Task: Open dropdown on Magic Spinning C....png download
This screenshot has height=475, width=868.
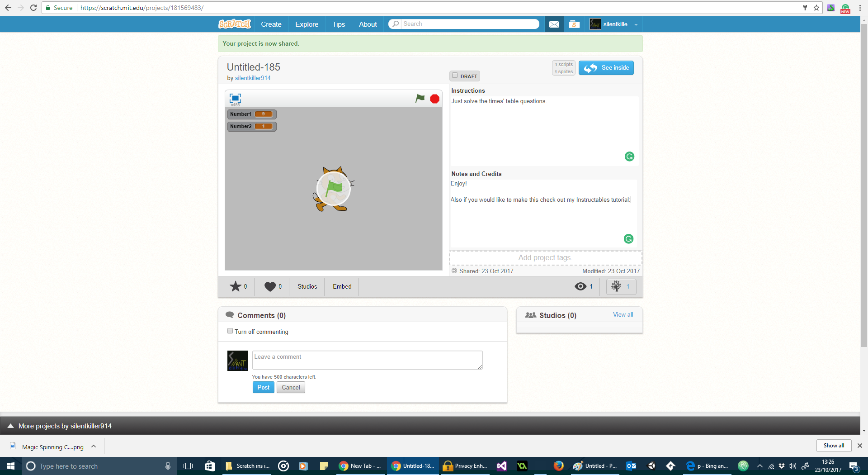Action: [94, 446]
